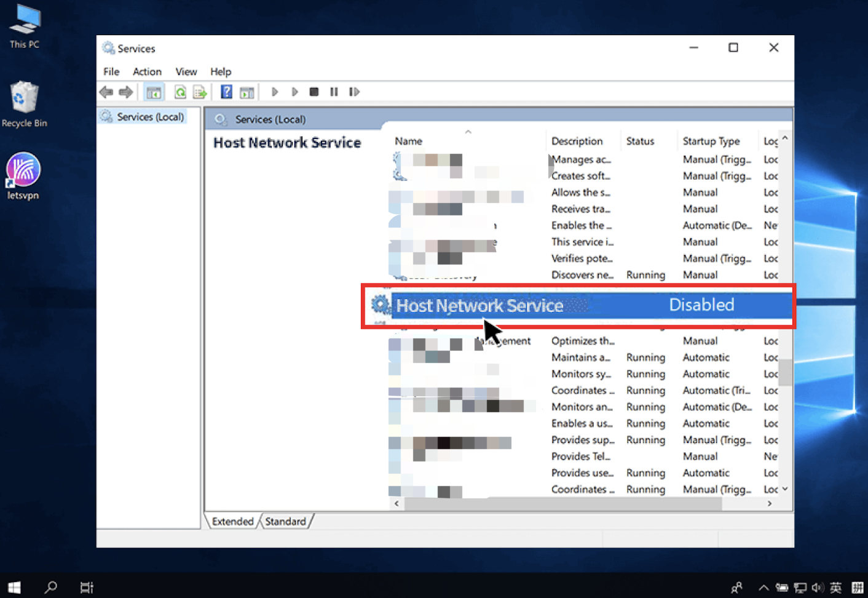Image resolution: width=868 pixels, height=598 pixels.
Task: Click the second play arrow toolbar icon
Action: point(294,92)
